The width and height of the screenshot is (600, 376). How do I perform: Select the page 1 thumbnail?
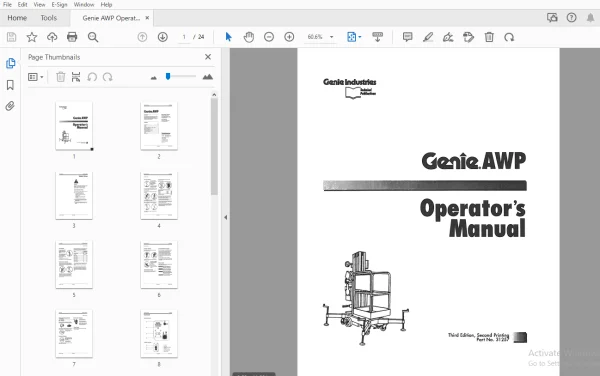point(74,126)
